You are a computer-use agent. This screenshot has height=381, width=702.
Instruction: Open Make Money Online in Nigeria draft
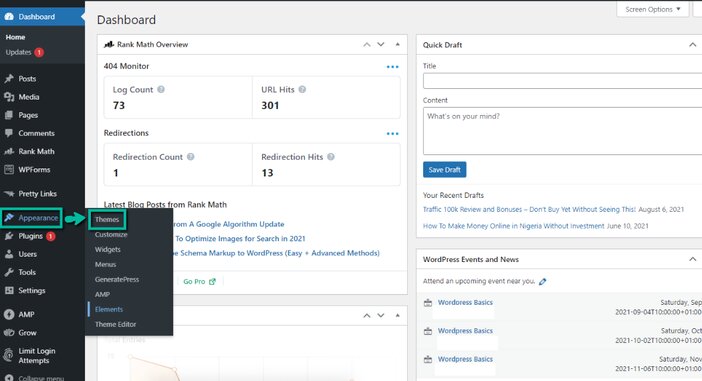514,226
